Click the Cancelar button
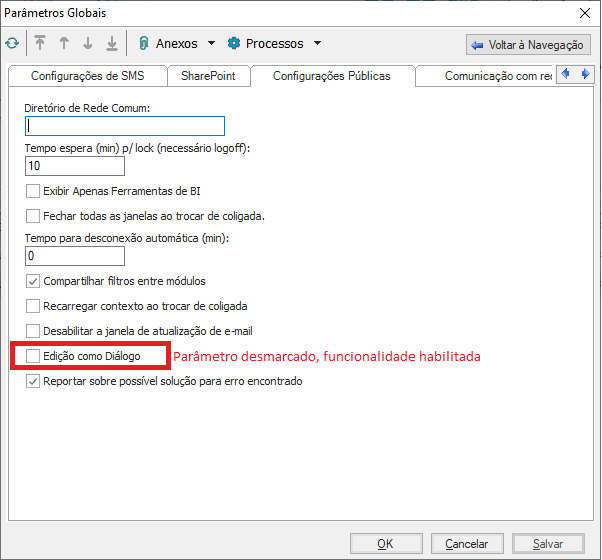This screenshot has width=602, height=560. pos(467,544)
